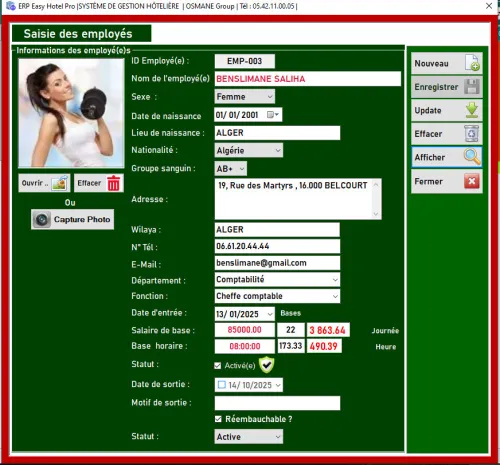Screen dimensions: 500x465
Task: Click the hourly rate value 490.39
Action: pyautogui.click(x=324, y=346)
